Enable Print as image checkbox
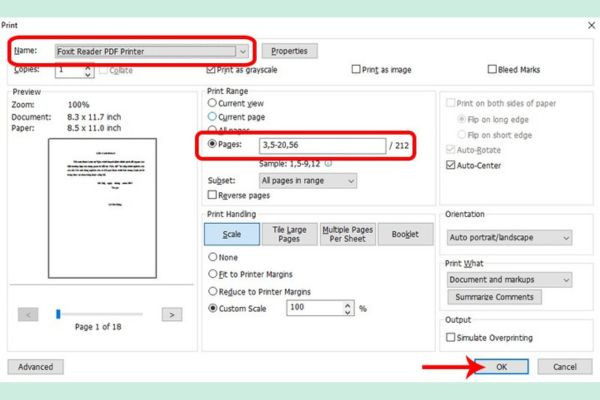The height and width of the screenshot is (400, 600). point(356,69)
